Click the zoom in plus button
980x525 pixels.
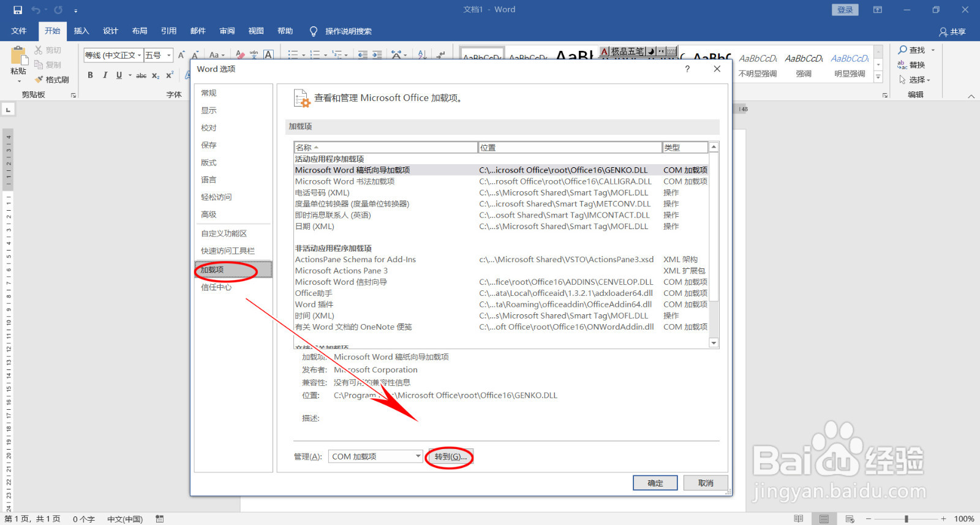click(944, 519)
